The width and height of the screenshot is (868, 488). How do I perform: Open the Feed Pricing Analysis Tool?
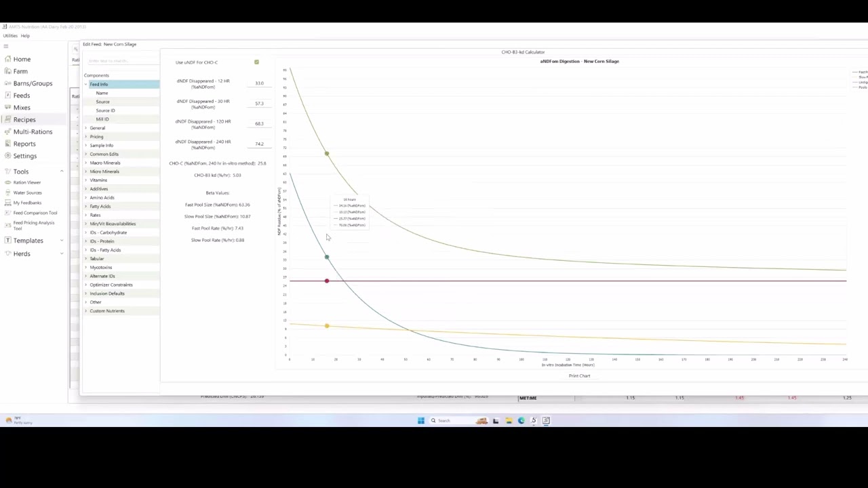pos(34,225)
